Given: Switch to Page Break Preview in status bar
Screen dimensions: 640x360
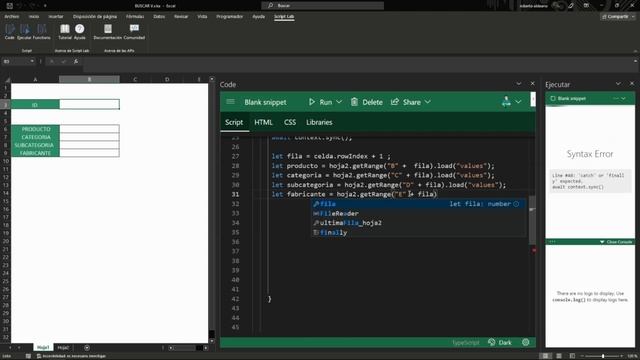Looking at the screenshot, I should (x=572, y=356).
